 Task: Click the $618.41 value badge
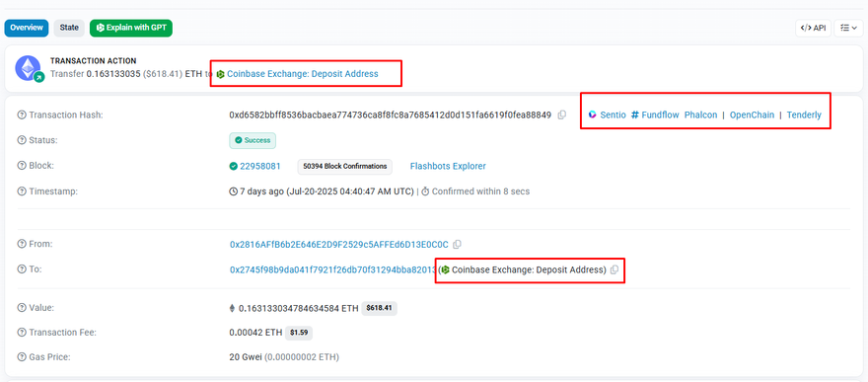(379, 308)
